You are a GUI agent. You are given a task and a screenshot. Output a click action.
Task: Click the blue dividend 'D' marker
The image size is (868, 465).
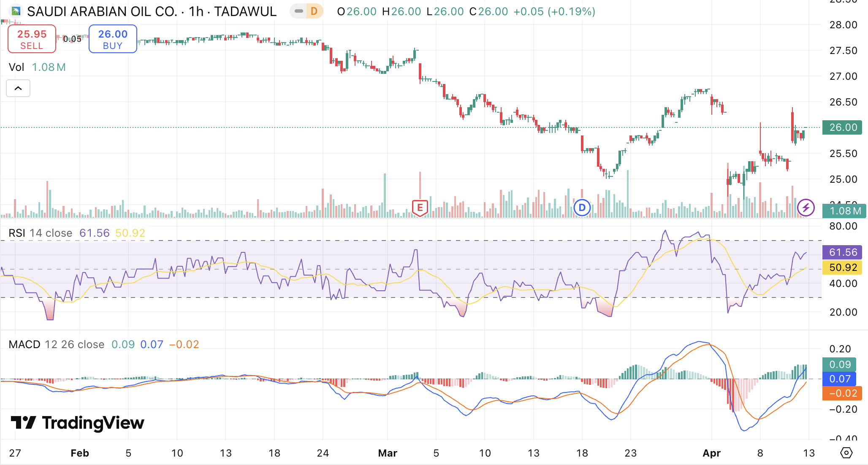(582, 208)
